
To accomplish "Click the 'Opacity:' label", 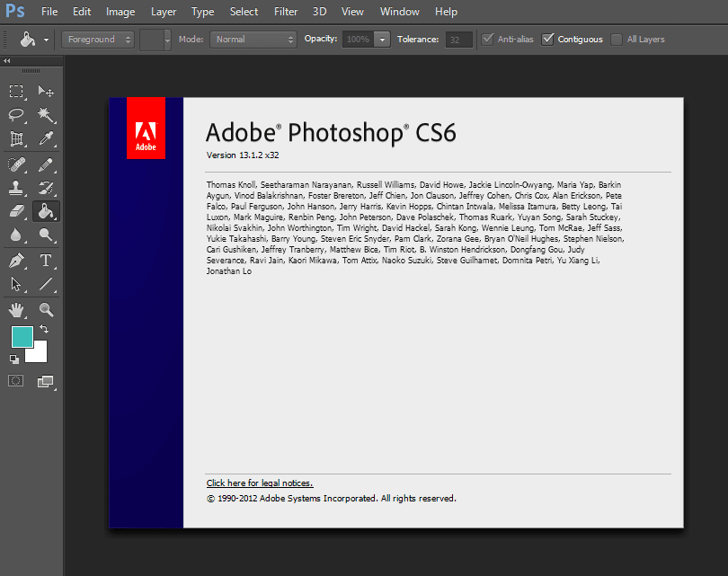I will coord(320,39).
